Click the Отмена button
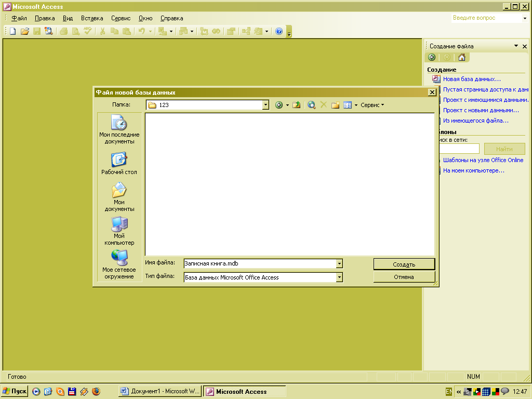The width and height of the screenshot is (532, 399). pos(404,277)
